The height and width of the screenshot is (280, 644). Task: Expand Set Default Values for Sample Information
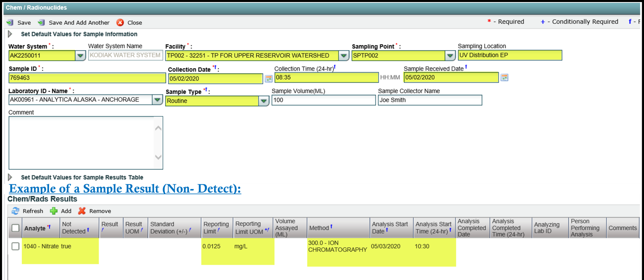click(x=10, y=34)
